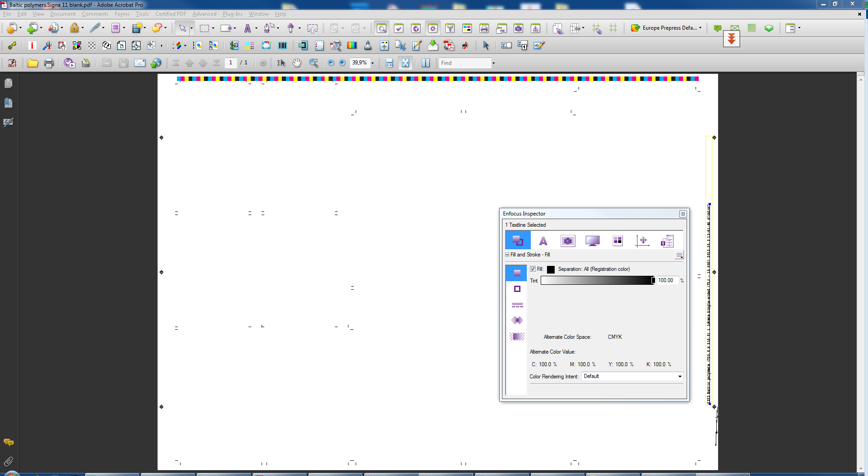Toggle the fit page view button
This screenshot has width=868, height=476.
405,63
